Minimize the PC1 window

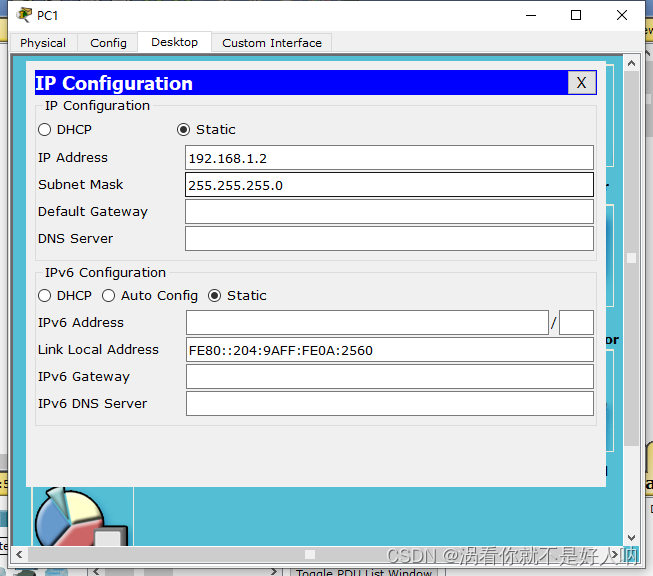(531, 15)
